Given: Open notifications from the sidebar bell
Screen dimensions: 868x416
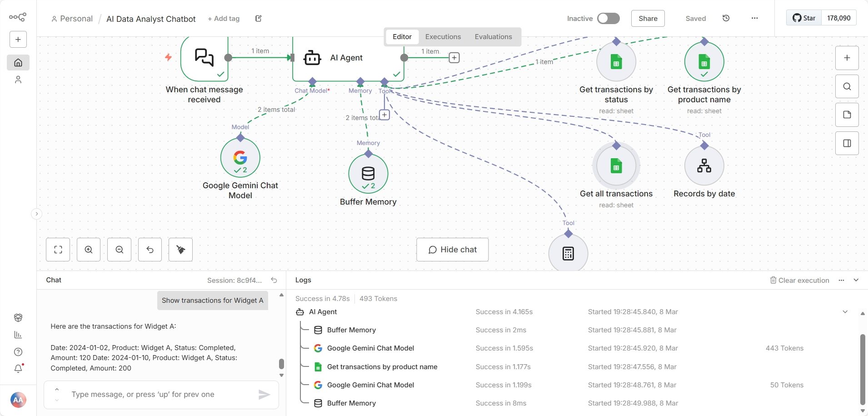Looking at the screenshot, I should [18, 369].
